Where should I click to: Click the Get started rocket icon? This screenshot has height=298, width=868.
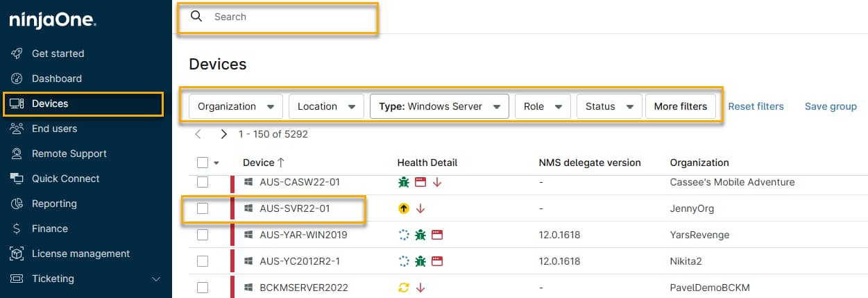click(17, 53)
